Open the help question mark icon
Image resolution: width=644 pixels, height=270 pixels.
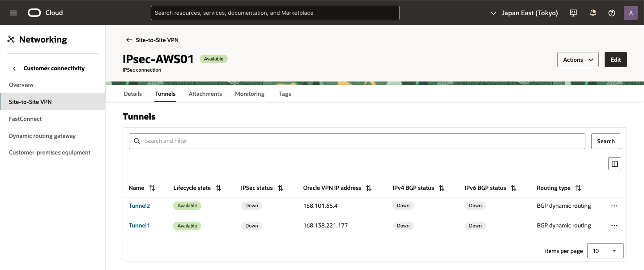point(612,13)
